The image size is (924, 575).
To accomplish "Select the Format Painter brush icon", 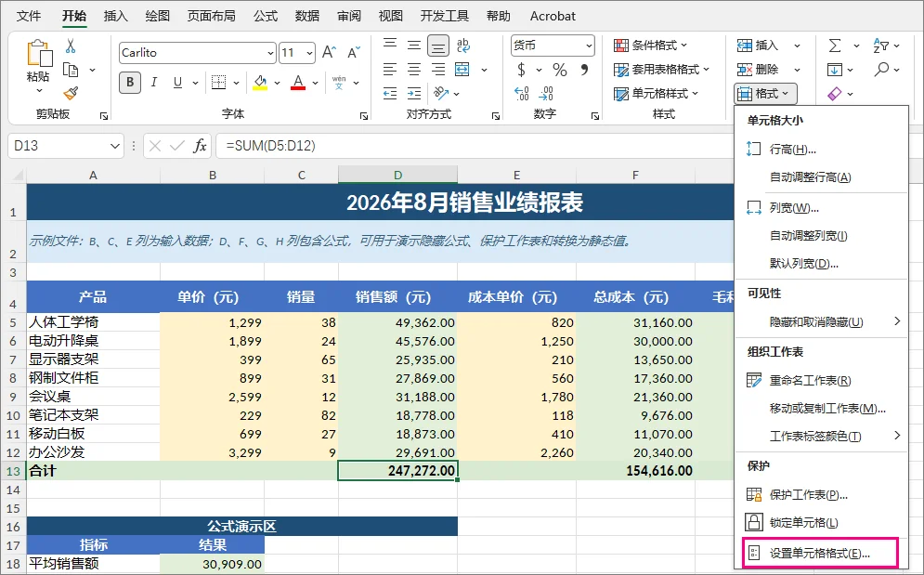I will click(x=71, y=93).
